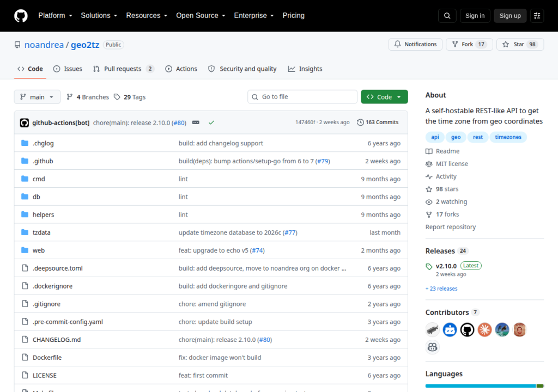View the 17 forks list

coord(442,214)
